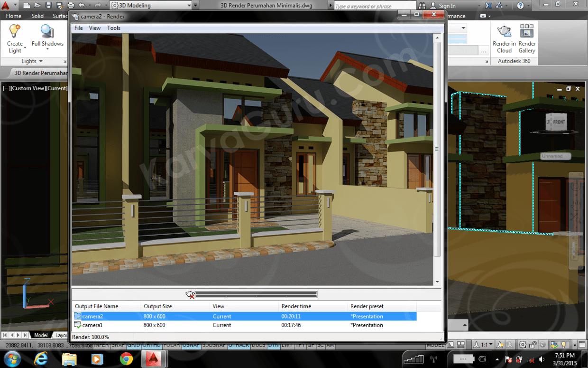
Task: Switch to the Solid ribbon tab
Action: point(37,16)
